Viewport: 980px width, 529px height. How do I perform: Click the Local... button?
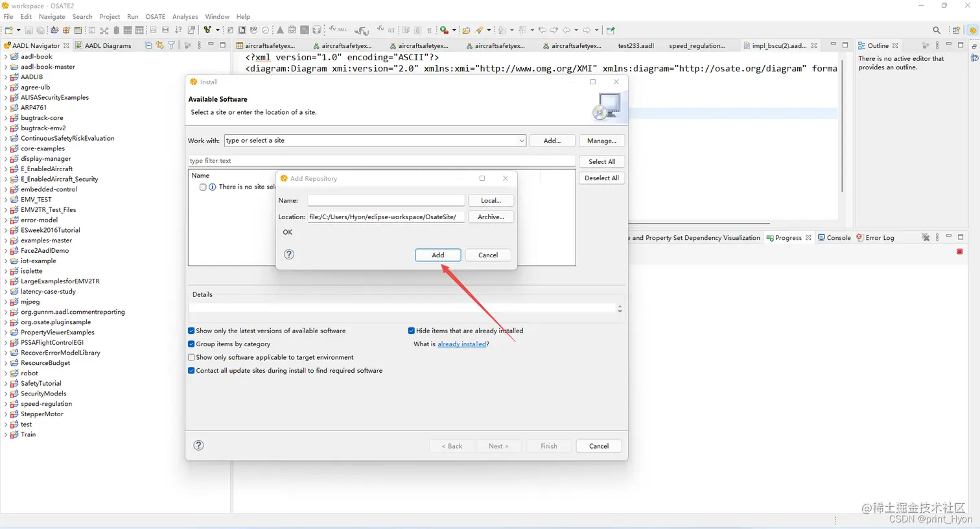[x=491, y=200]
